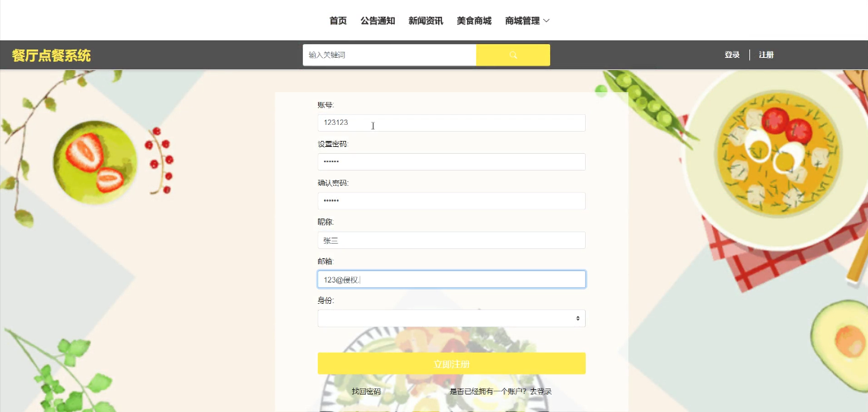This screenshot has height=412, width=868.
Task: Click the 登录 link in header
Action: coord(732,55)
